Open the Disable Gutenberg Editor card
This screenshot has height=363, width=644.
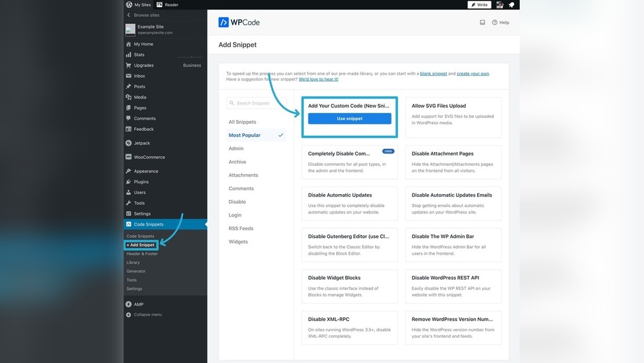(x=350, y=245)
